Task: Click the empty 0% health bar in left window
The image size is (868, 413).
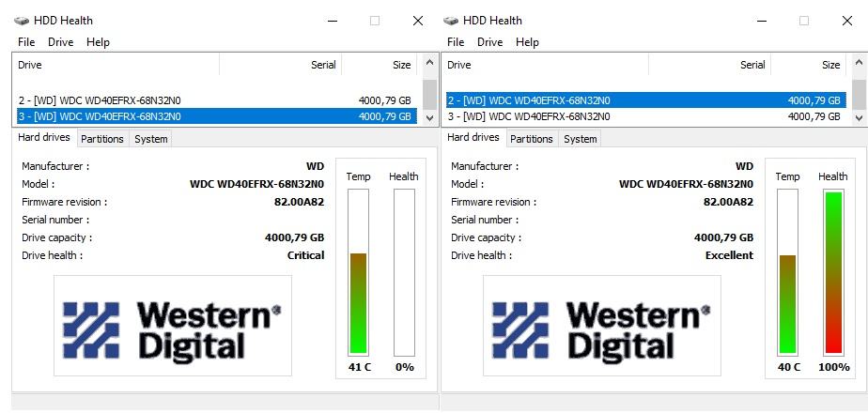Action: (404, 272)
